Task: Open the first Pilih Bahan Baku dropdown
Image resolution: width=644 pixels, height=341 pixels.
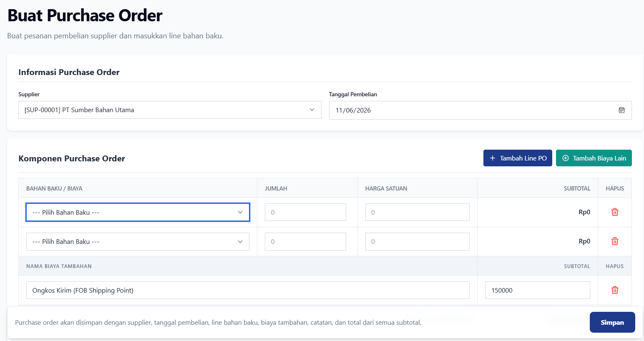Action: pyautogui.click(x=138, y=212)
